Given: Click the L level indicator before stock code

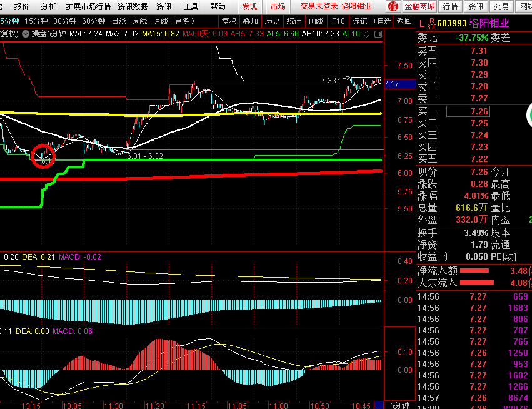Looking at the screenshot, I should point(422,24).
